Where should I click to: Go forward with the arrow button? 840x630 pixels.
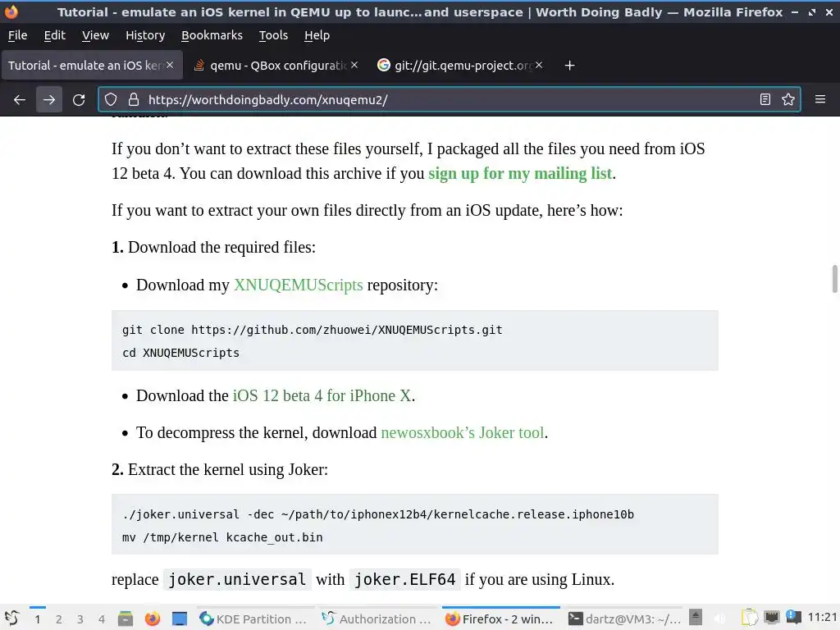(48, 99)
